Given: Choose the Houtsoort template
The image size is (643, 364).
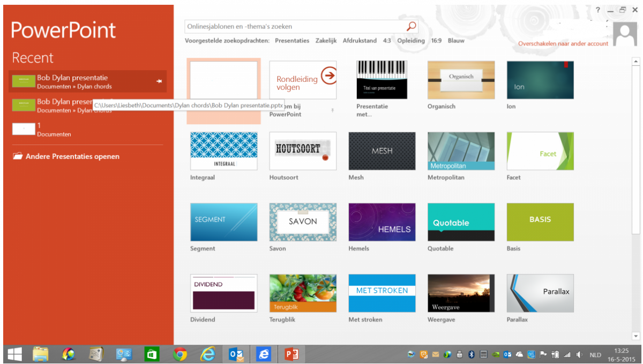Looking at the screenshot, I should pos(303,151).
